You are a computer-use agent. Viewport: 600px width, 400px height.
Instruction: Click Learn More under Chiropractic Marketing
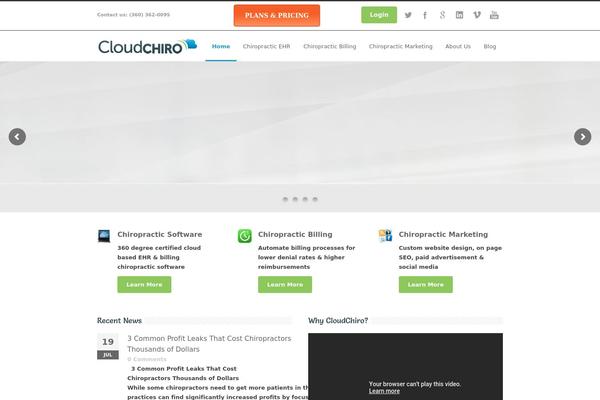pos(426,284)
